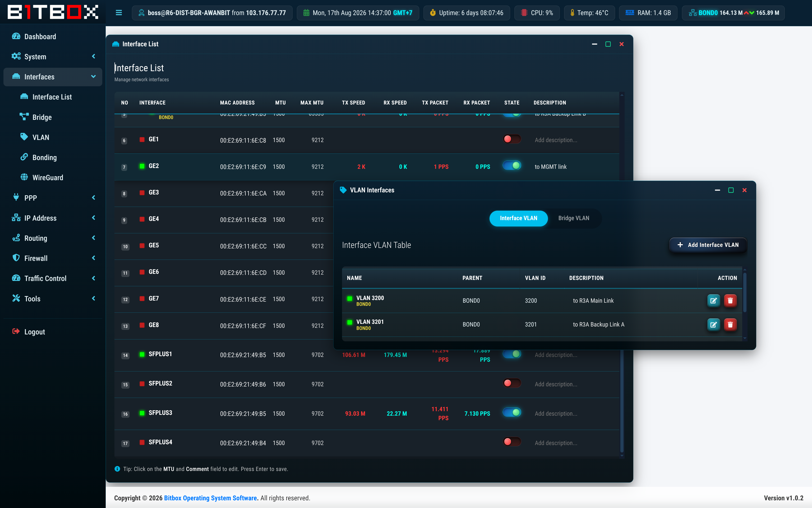Click the CPU chip icon
This screenshot has width=812, height=508.
pyautogui.click(x=524, y=13)
